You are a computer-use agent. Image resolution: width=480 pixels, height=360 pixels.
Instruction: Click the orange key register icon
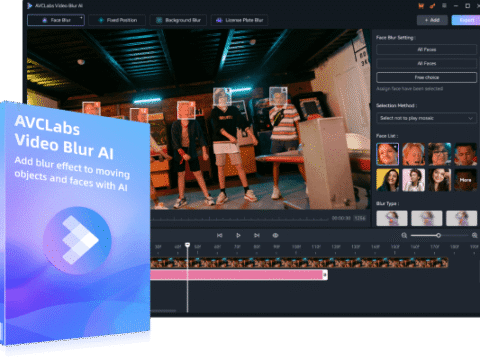[x=432, y=6]
